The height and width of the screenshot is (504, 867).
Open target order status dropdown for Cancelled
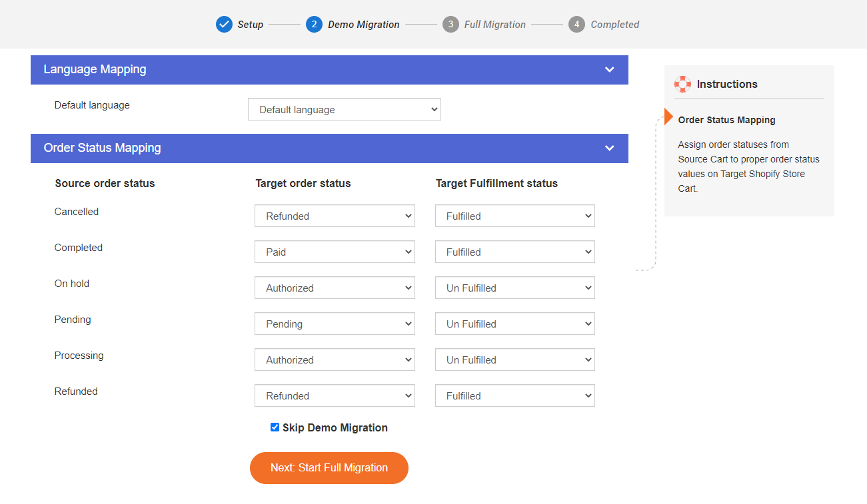(335, 216)
